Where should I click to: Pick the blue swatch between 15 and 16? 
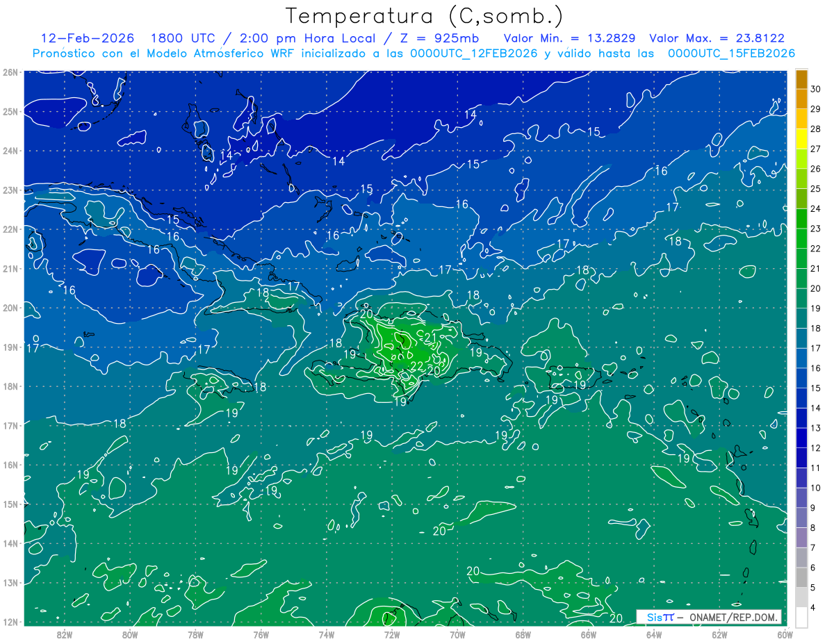801,379
